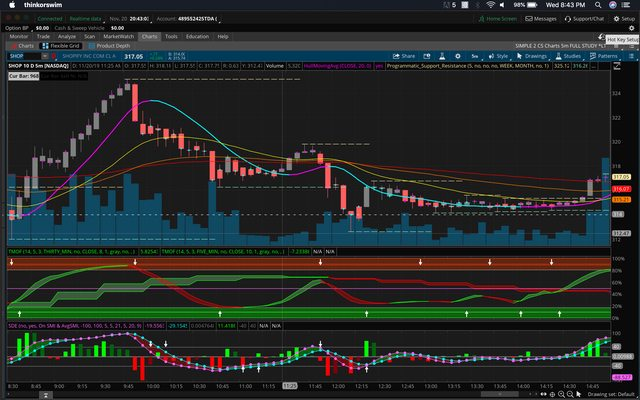
Task: Open the Tools tab
Action: tap(171, 36)
